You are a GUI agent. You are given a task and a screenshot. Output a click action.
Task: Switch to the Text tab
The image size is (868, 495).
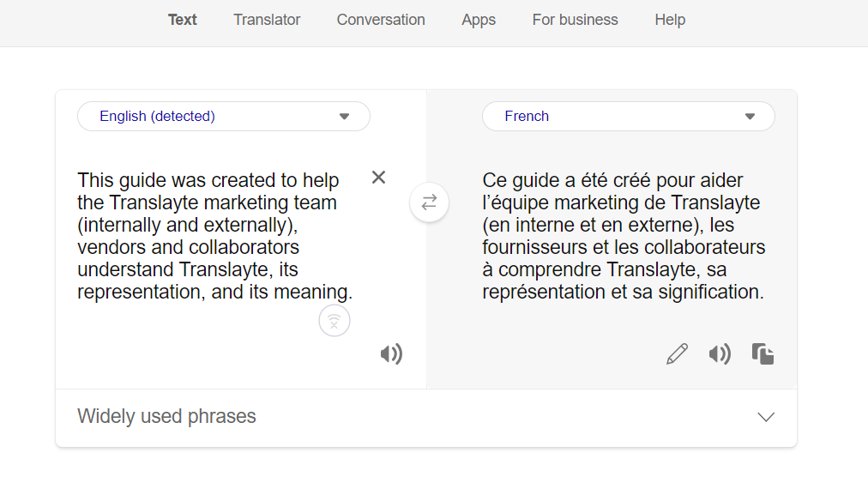click(x=183, y=20)
